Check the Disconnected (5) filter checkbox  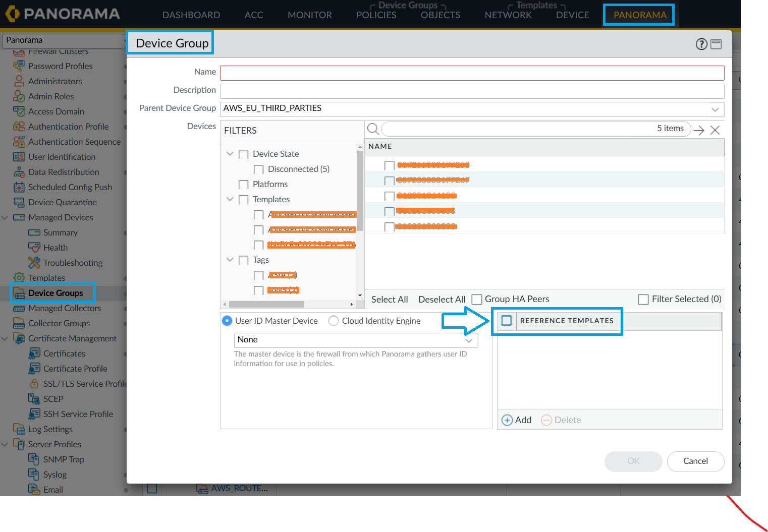[258, 169]
